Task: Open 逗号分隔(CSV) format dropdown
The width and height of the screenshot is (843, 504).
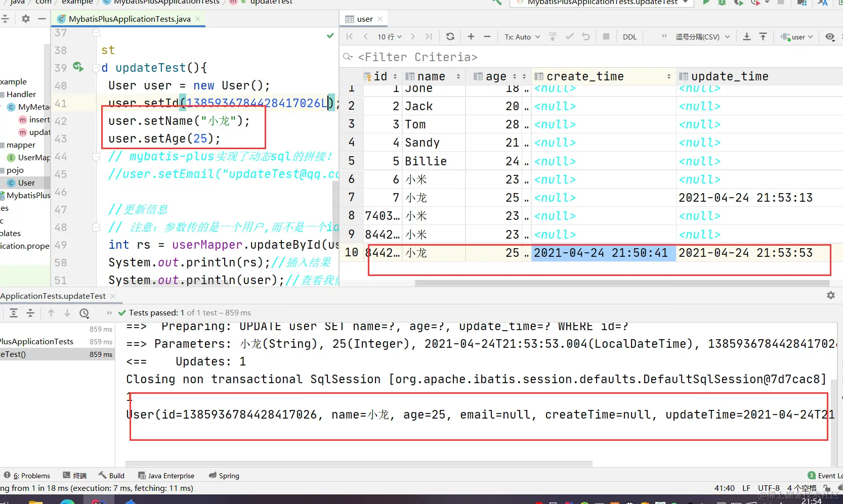Action: (x=703, y=37)
